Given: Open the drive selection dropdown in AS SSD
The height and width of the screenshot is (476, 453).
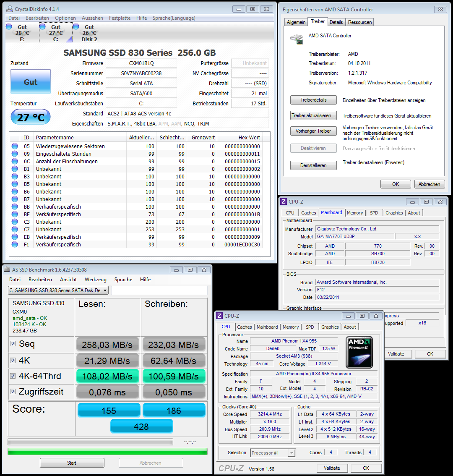Looking at the screenshot, I should pos(58,290).
